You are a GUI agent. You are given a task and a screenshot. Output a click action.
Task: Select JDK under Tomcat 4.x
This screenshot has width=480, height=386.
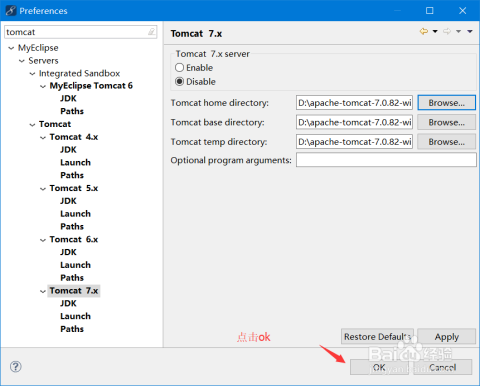(x=68, y=150)
